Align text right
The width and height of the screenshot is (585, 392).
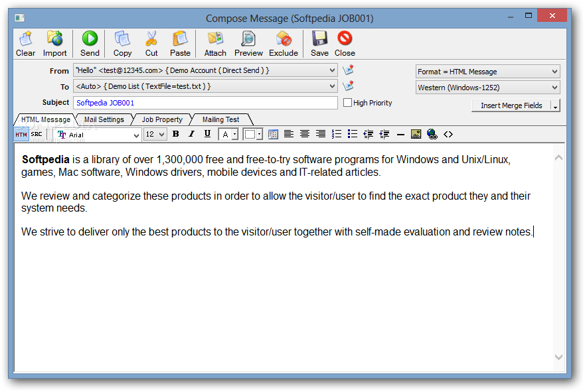321,134
